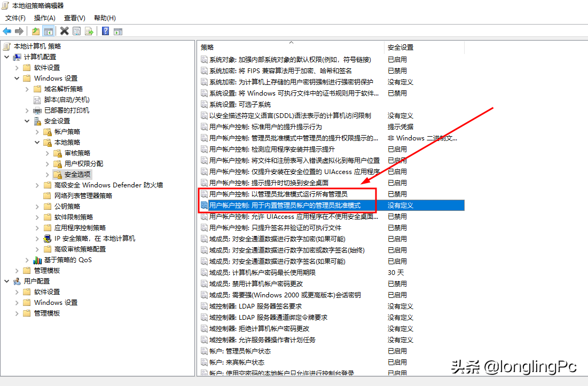Select 安全选项 in the tree
This screenshot has width=588, height=386.
click(77, 175)
